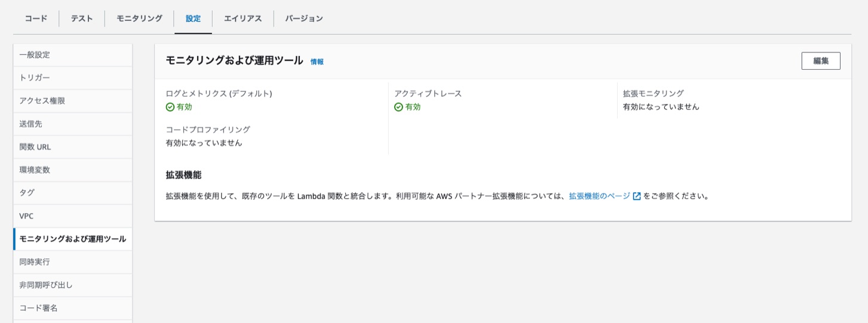Go to the エイリアス tab
The image size is (868, 323).
243,19
